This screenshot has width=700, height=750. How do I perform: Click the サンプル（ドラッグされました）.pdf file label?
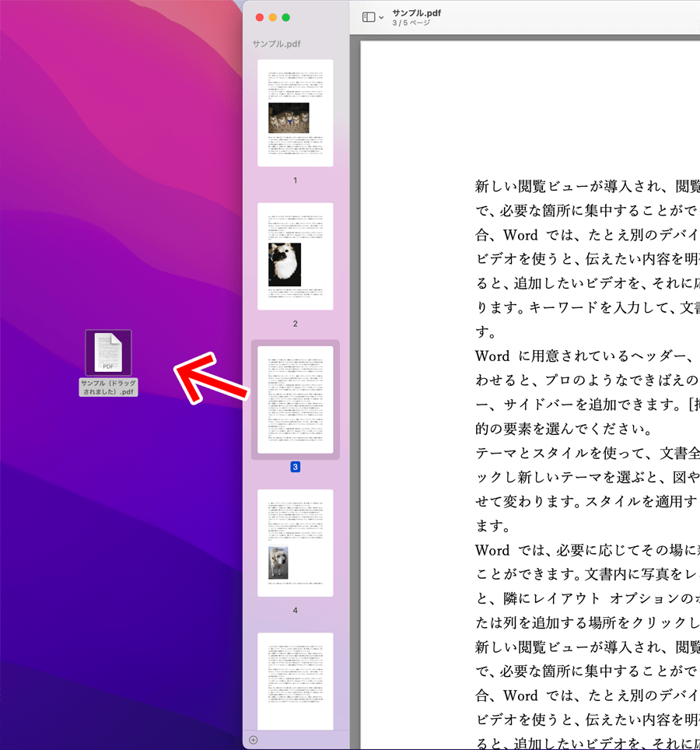[x=109, y=387]
